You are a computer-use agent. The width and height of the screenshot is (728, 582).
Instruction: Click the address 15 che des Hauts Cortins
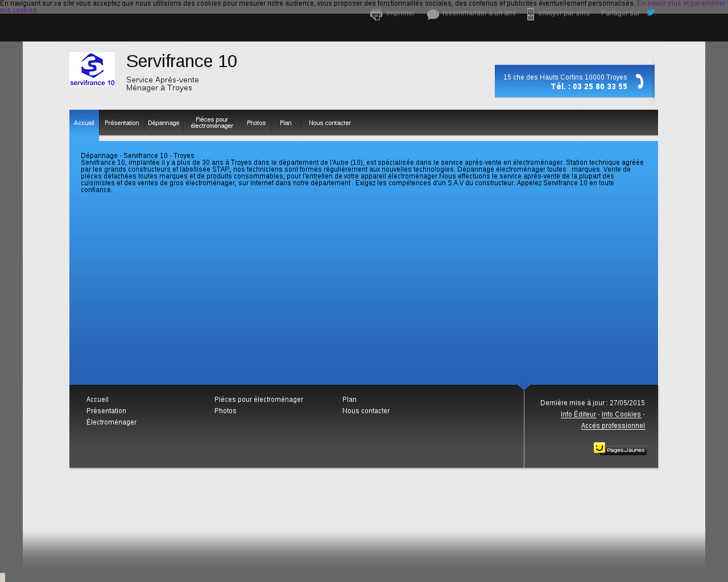565,77
